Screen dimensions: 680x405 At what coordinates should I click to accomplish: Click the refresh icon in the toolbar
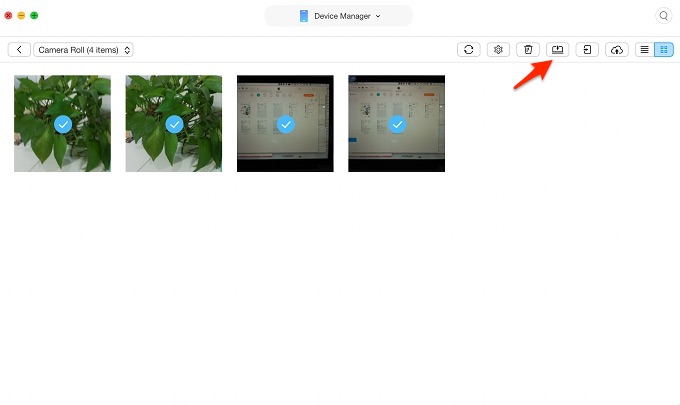pyautogui.click(x=468, y=49)
